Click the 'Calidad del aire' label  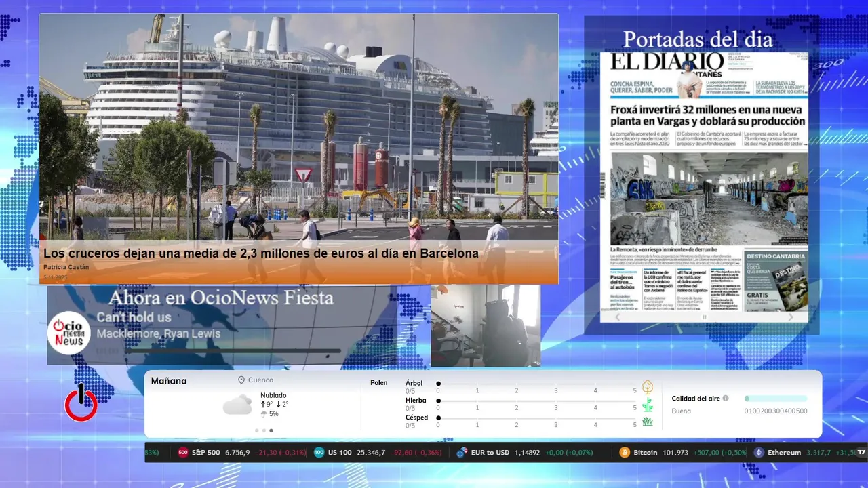(696, 399)
